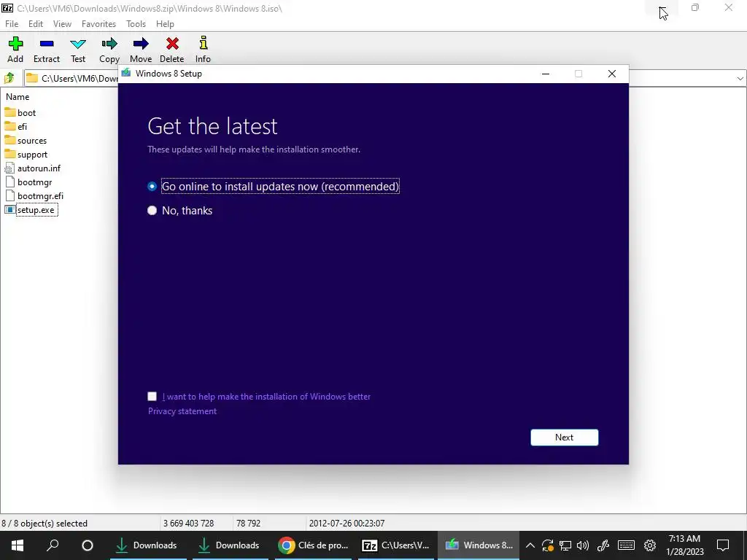This screenshot has width=747, height=560.
Task: Open Cortana circle icon on taskbar
Action: (88, 545)
